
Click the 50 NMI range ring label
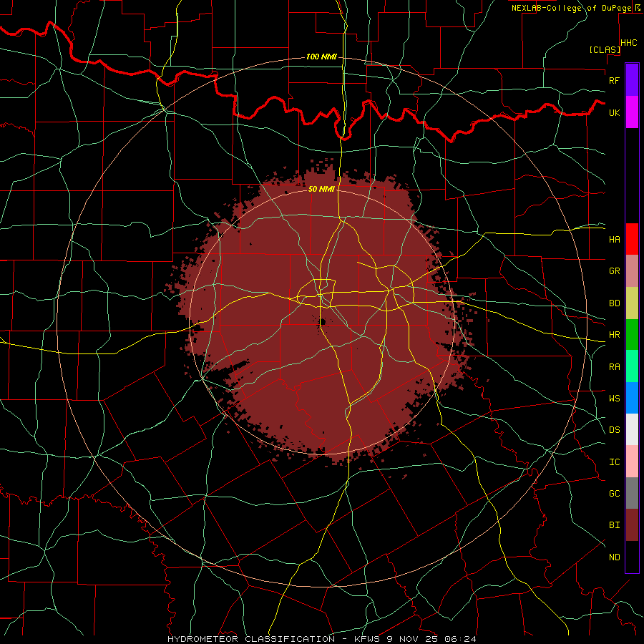tap(321, 189)
